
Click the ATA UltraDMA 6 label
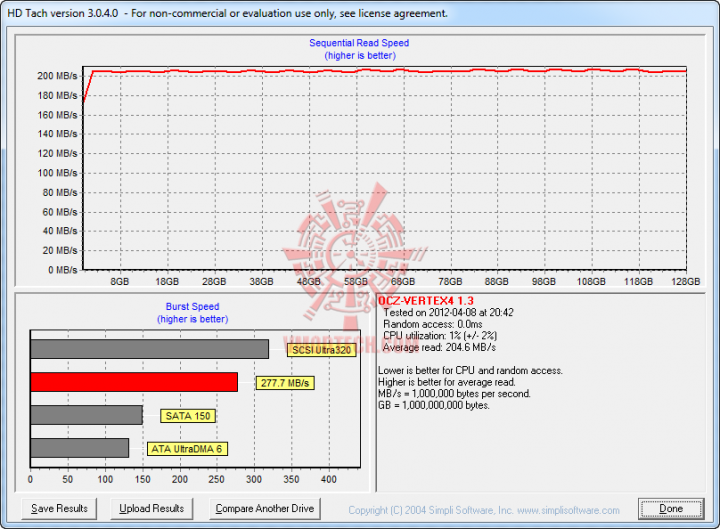coord(187,449)
